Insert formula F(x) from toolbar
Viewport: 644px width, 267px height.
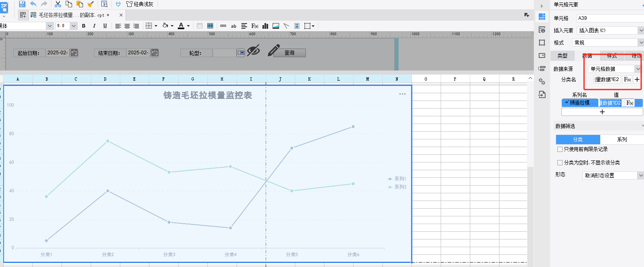[255, 26]
